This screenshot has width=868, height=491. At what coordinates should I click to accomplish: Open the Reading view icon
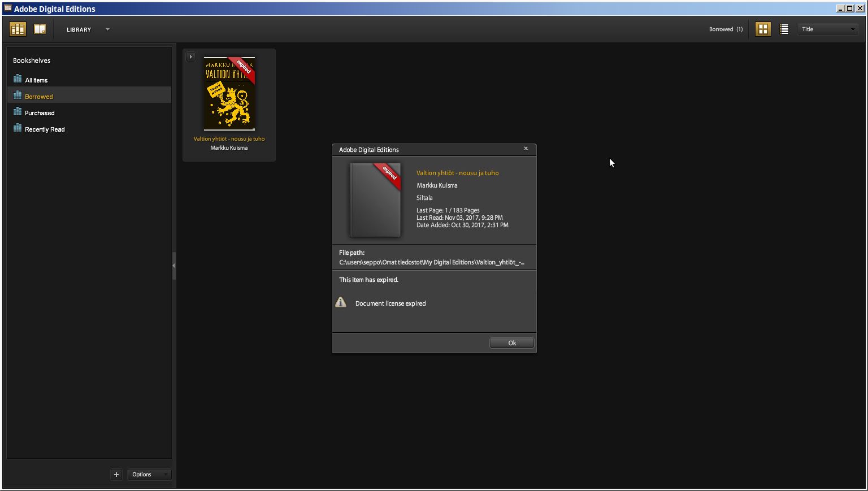[x=40, y=29]
